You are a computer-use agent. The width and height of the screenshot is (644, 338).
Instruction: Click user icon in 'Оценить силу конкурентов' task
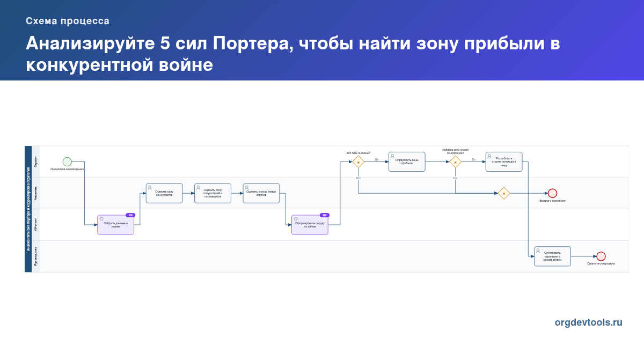click(x=150, y=188)
